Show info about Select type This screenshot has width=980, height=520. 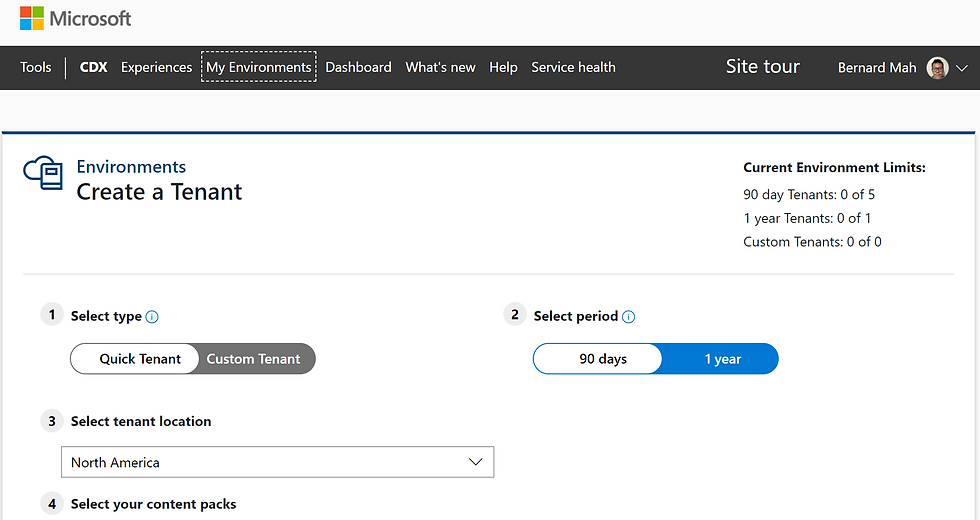click(152, 317)
